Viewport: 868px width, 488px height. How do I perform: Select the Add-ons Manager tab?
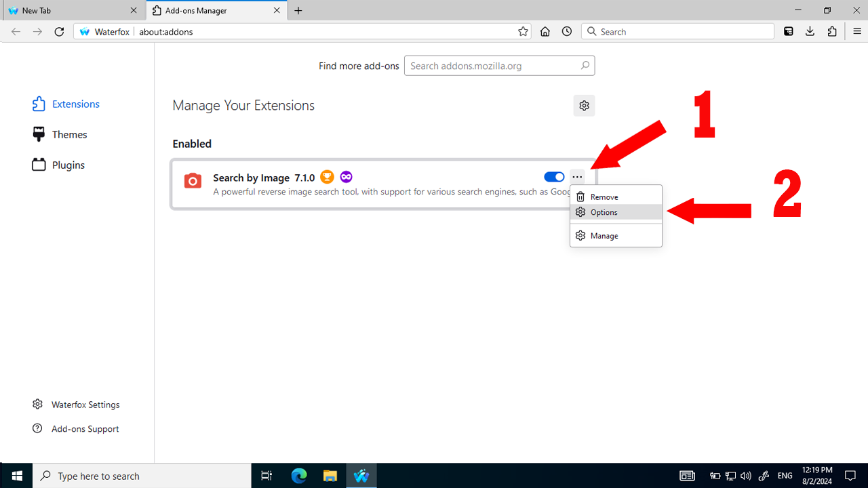click(x=216, y=10)
